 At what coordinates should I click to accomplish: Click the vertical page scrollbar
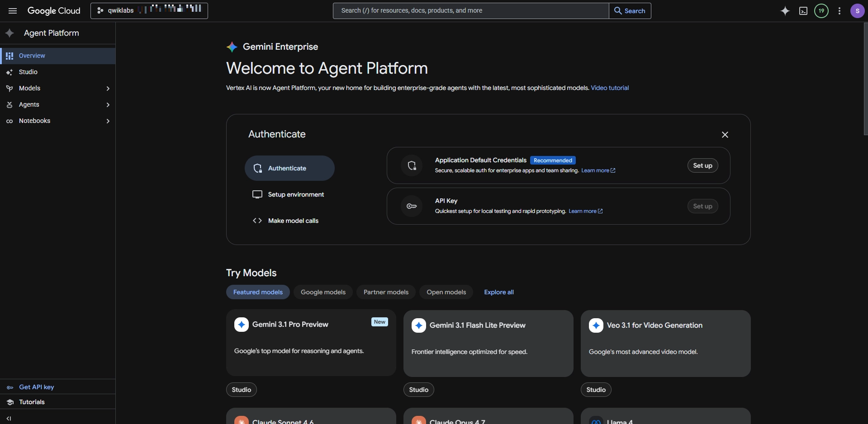tap(866, 79)
